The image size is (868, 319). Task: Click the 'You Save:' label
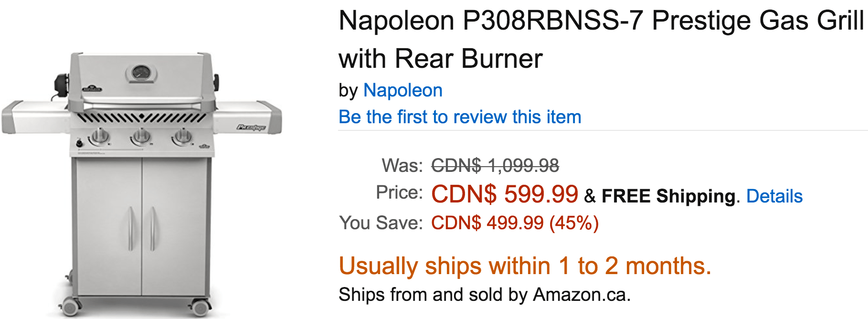click(x=381, y=223)
